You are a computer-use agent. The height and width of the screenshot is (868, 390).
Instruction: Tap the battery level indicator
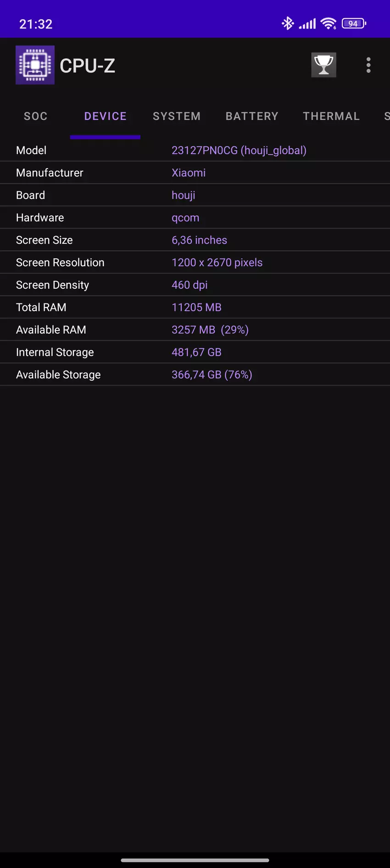[x=354, y=23]
